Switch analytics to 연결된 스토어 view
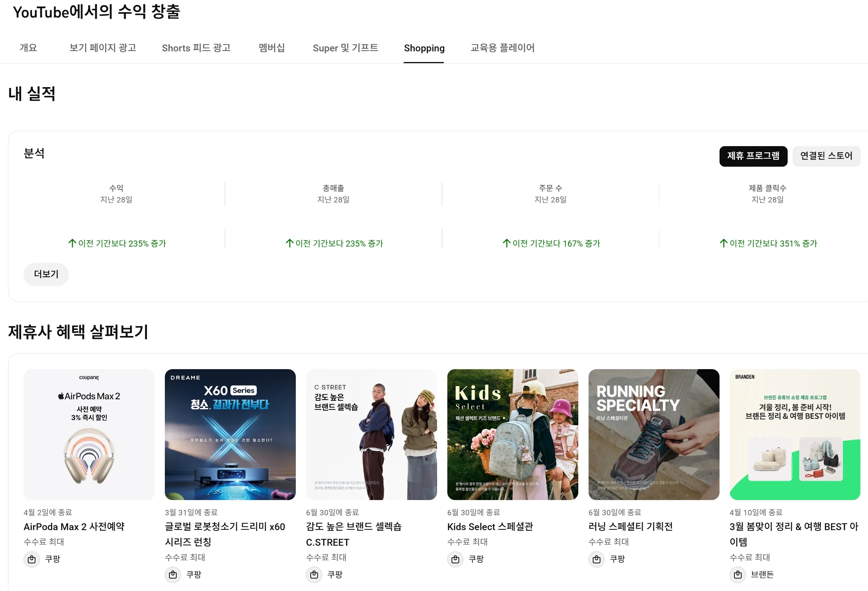This screenshot has width=868, height=591. (x=827, y=156)
